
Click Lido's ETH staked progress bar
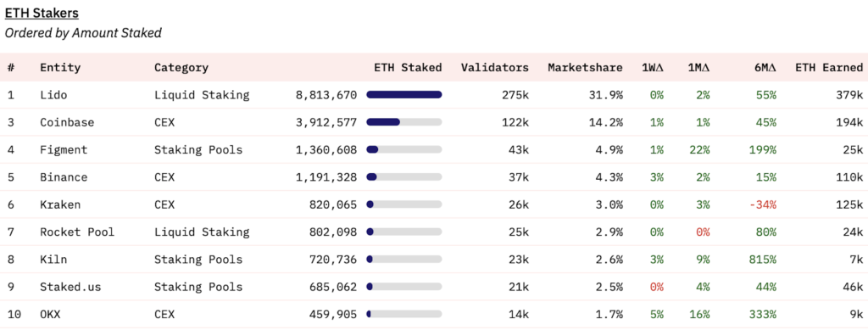[404, 95]
